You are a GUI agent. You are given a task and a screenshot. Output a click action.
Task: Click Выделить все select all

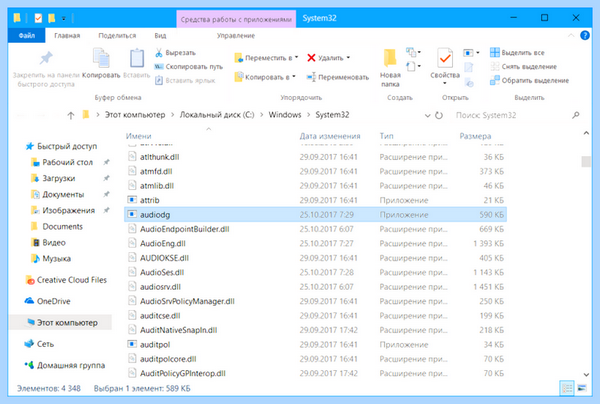point(517,53)
